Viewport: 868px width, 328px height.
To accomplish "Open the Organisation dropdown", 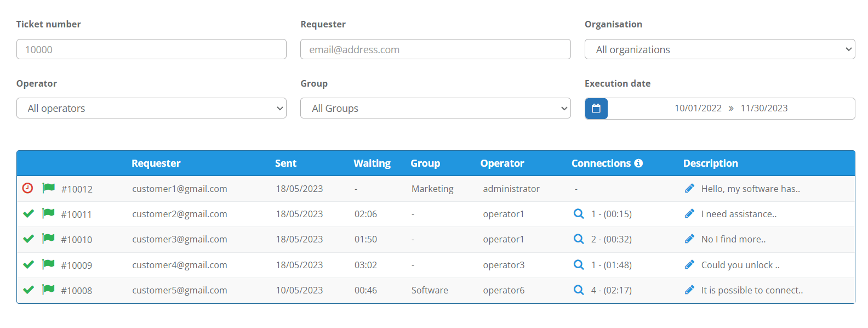I will coord(719,49).
